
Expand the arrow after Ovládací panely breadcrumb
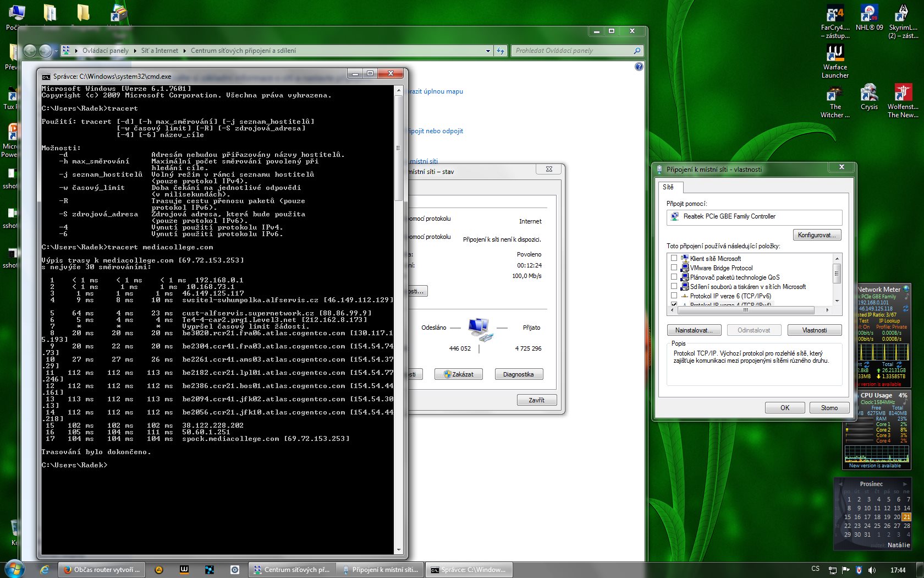(x=135, y=51)
